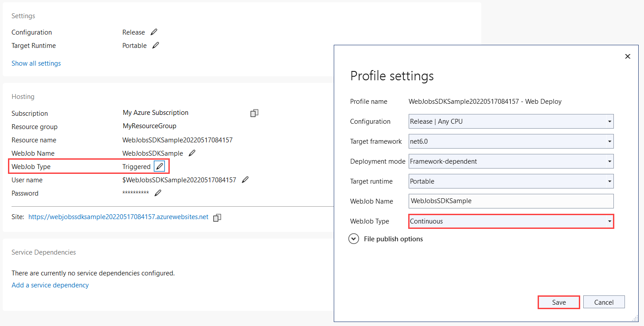Viewport: 644px width, 326px height.
Task: Click the WebJob Name input field
Action: pos(510,201)
